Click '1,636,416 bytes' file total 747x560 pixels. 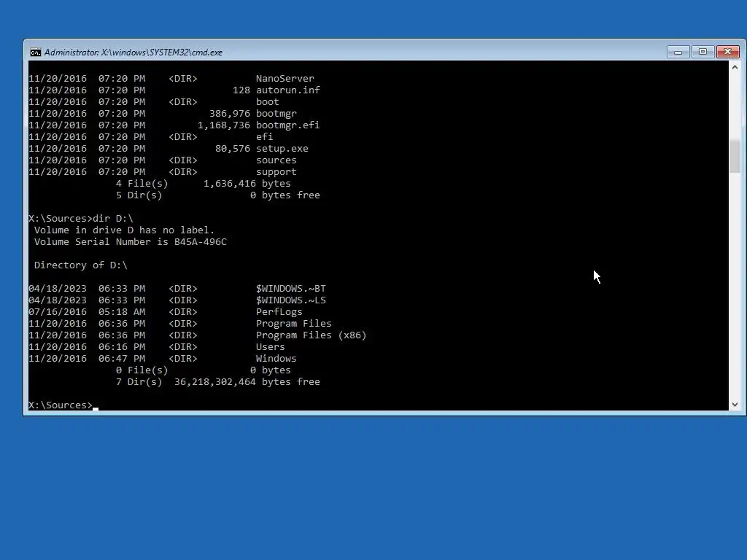click(x=247, y=183)
